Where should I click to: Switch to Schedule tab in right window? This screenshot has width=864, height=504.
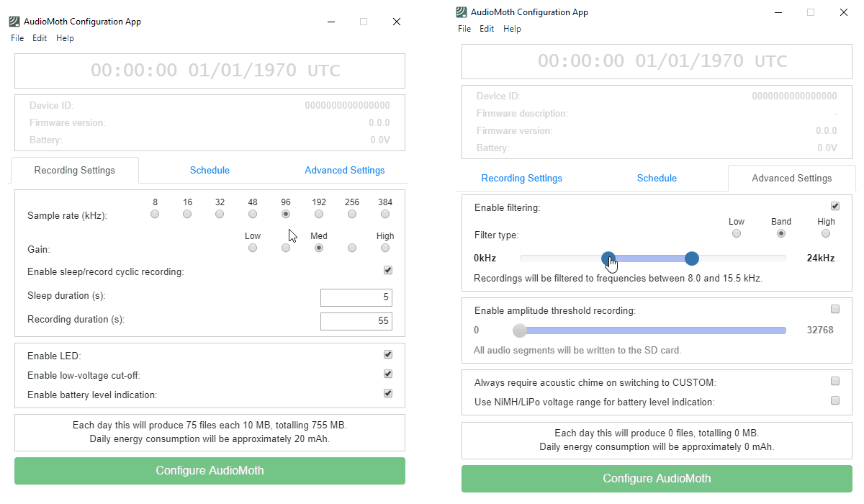click(x=657, y=179)
